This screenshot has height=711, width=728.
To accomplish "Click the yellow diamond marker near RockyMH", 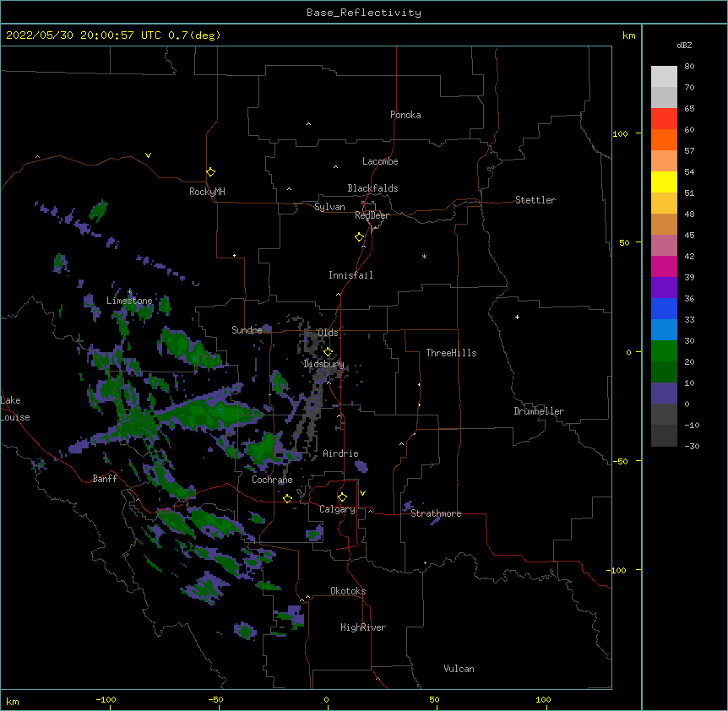I will tap(211, 172).
